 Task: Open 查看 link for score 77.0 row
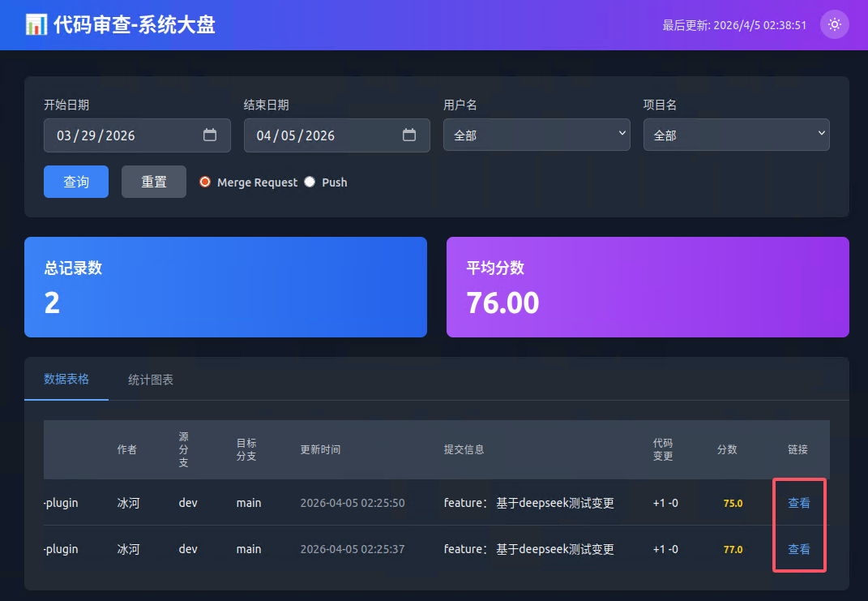[x=799, y=549]
